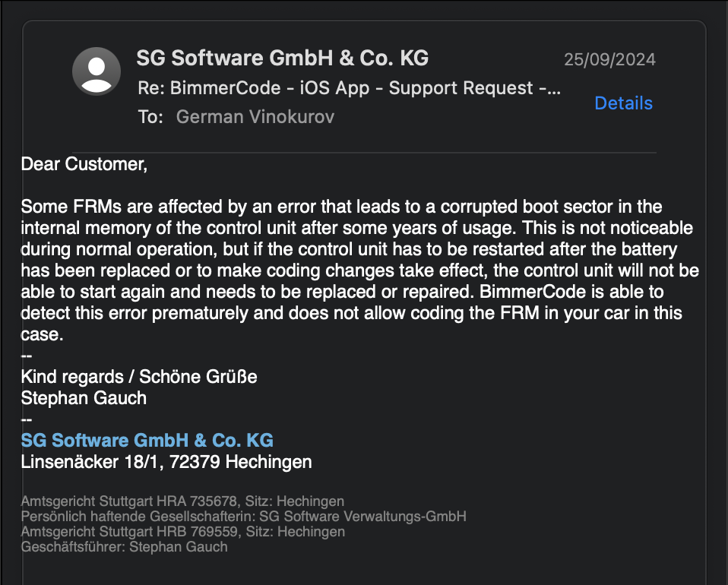Click the BimmerCode support request subject line

[x=349, y=88]
